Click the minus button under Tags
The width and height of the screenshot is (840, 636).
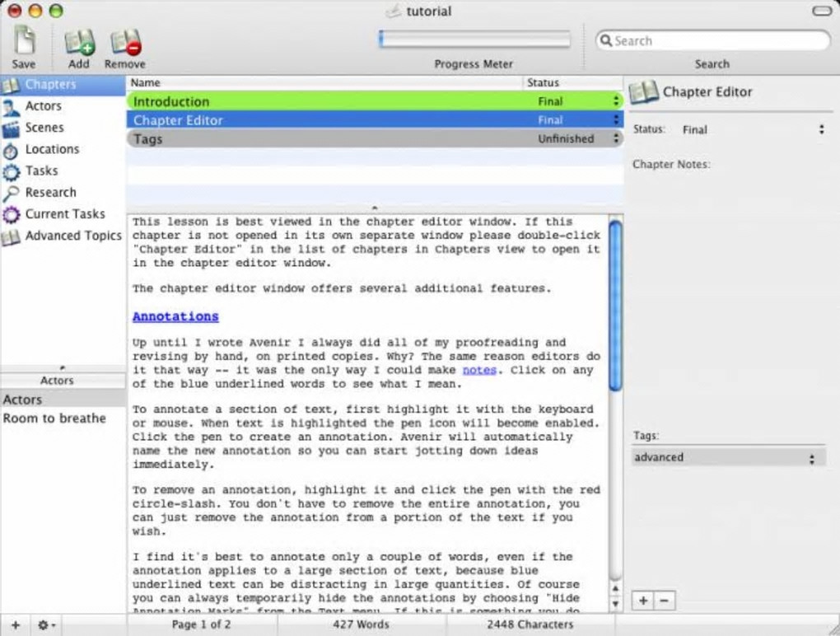(665, 601)
